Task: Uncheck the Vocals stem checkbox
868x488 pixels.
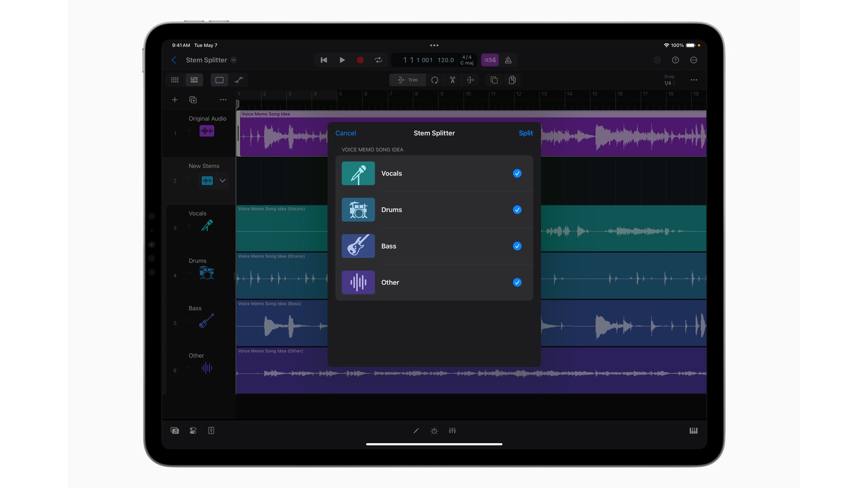Action: pos(517,173)
